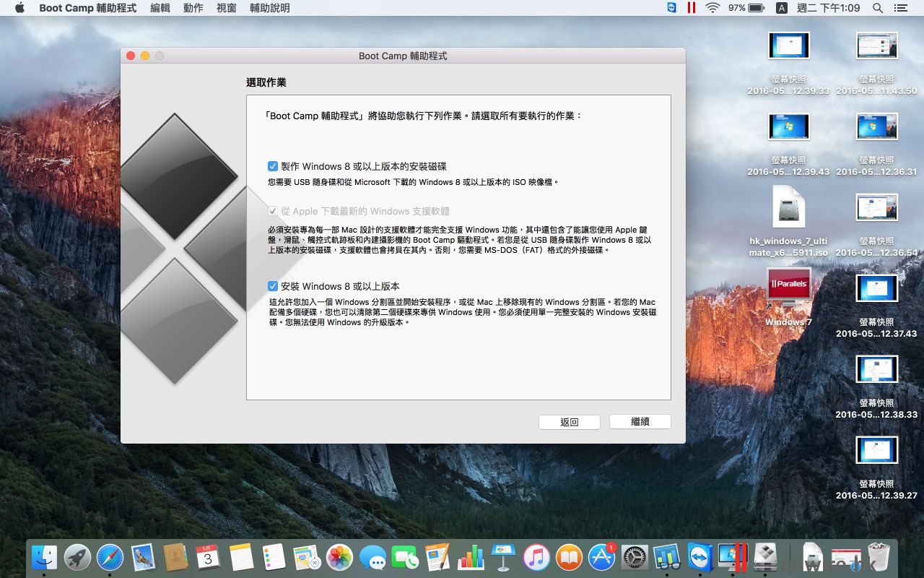
Task: Click the 從 Apple 下載最新的 Windows 支援軟體 checkbox
Action: pos(273,211)
